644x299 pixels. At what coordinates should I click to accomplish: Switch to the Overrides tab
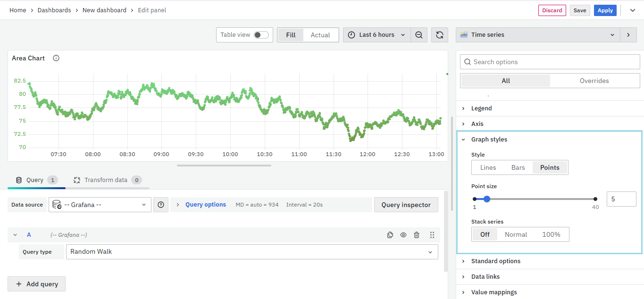[594, 81]
